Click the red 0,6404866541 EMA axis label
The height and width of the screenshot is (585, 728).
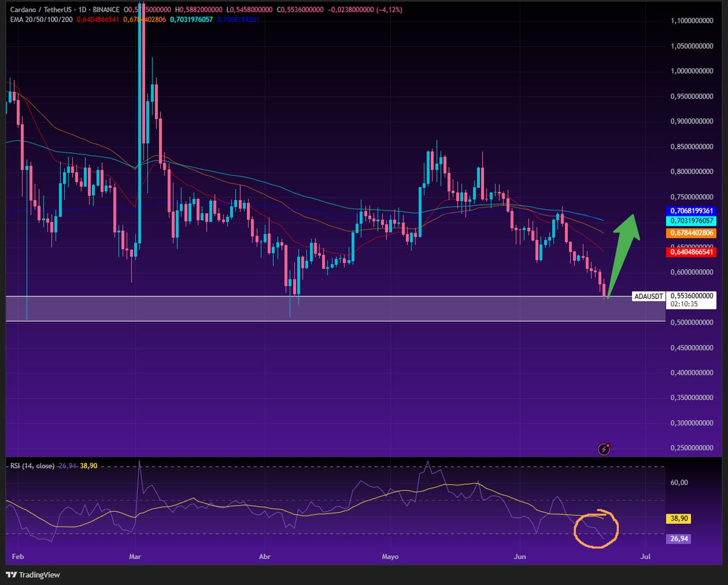coord(692,252)
